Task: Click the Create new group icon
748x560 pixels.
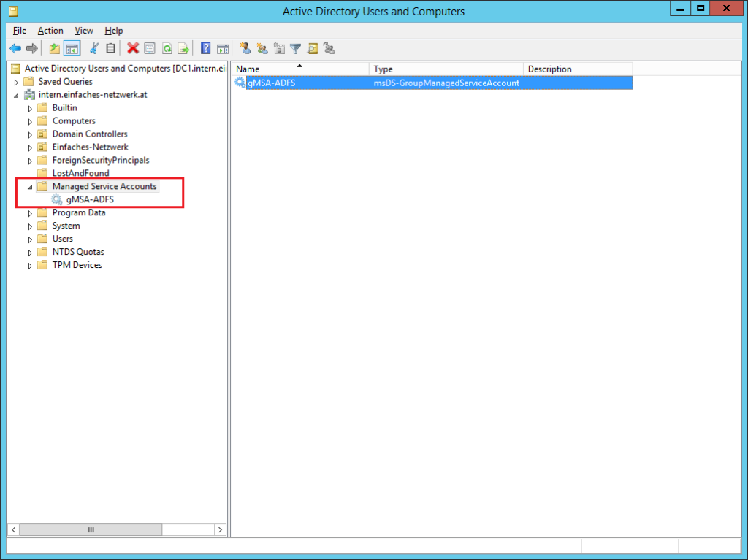Action: coord(262,48)
